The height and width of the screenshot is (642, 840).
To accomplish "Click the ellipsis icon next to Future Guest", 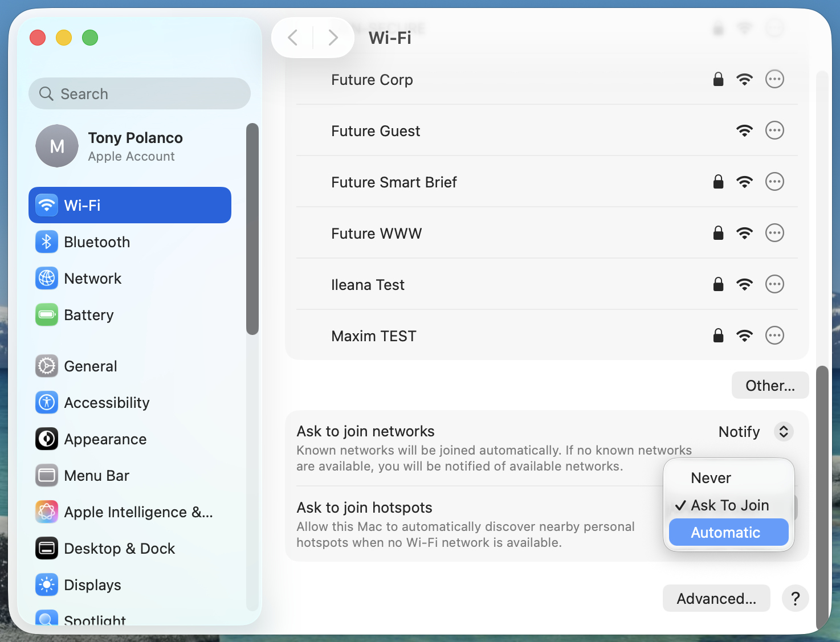I will 774,130.
